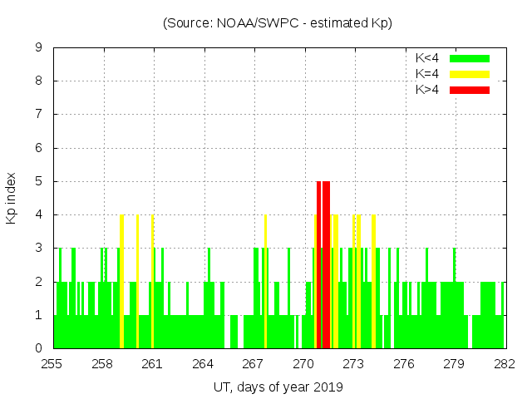The image size is (532, 399).
Task: Click the widest red Kp 5 bar
Action: [x=326, y=264]
